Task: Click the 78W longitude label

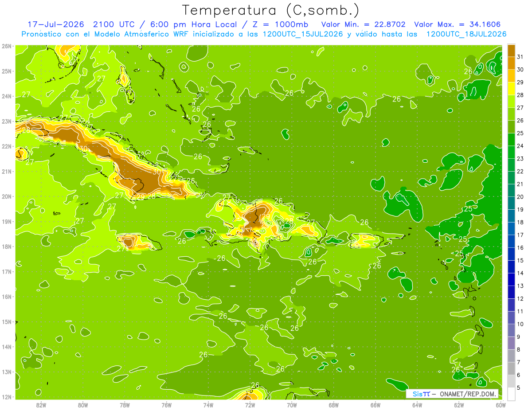Action: (125, 405)
